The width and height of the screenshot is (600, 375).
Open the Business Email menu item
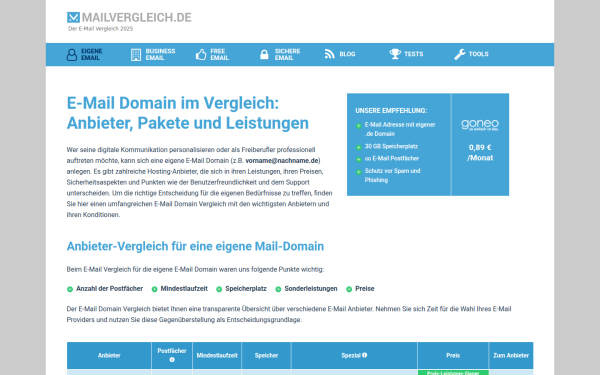[x=153, y=55]
